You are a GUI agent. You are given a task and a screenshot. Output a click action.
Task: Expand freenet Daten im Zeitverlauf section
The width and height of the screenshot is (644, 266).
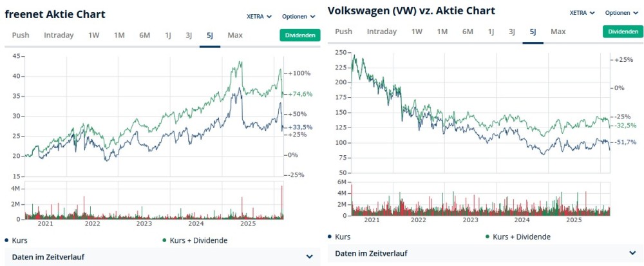pos(309,257)
